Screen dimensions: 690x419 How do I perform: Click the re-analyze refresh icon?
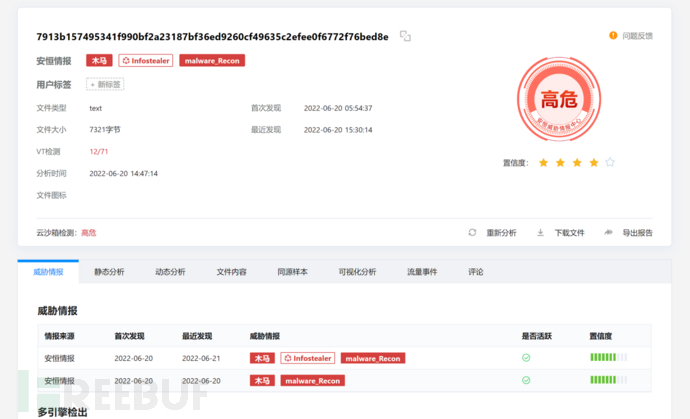(x=472, y=232)
